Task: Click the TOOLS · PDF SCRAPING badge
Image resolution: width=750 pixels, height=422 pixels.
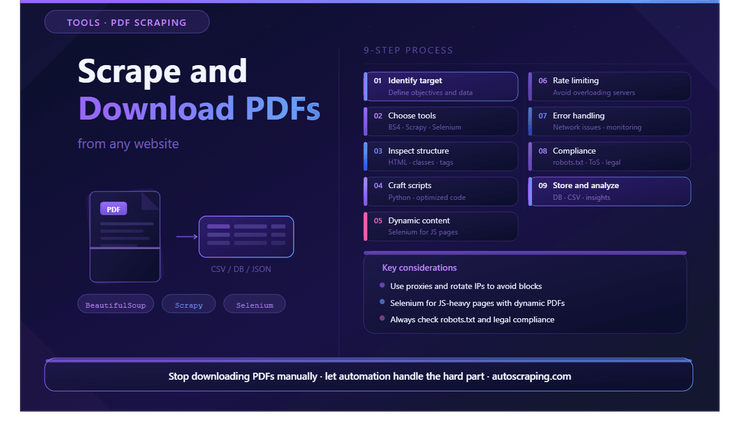Action: click(x=127, y=22)
